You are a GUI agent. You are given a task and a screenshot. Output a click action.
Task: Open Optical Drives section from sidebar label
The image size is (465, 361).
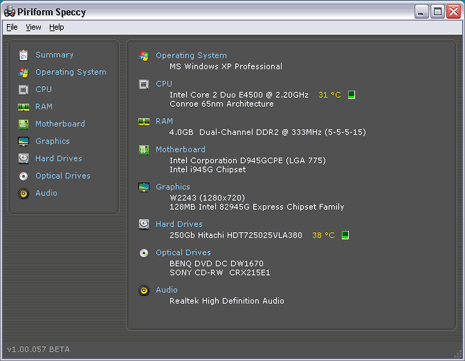63,176
